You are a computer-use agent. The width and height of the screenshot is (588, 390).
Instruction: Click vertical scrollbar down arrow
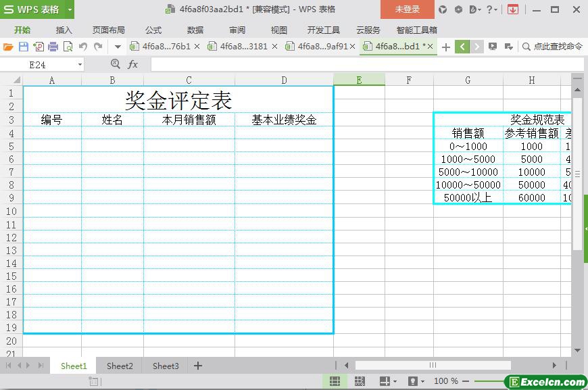click(x=577, y=350)
